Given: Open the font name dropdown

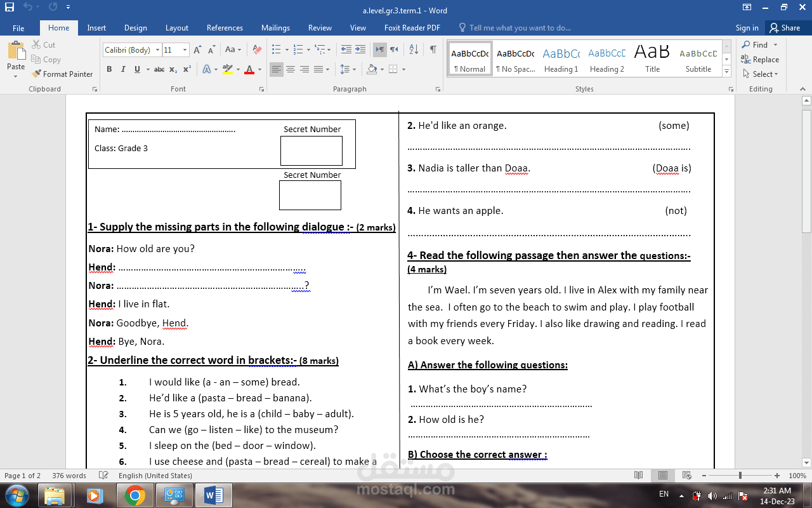Looking at the screenshot, I should [156, 50].
